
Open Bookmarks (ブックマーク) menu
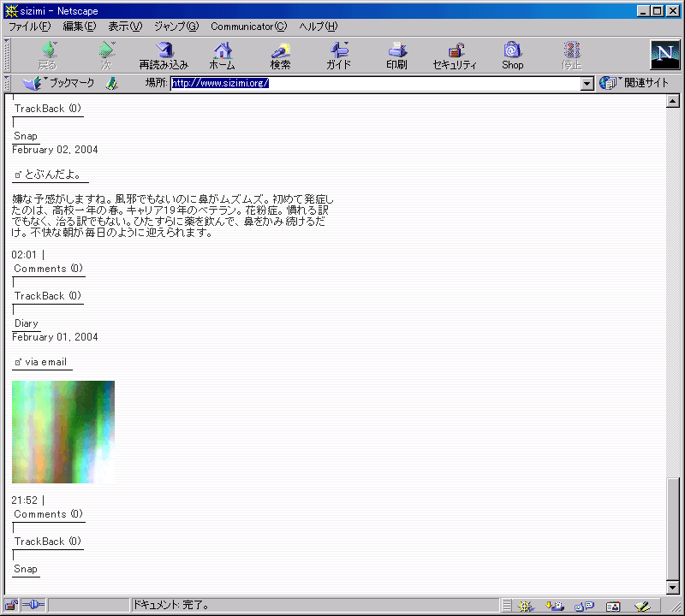[x=58, y=83]
